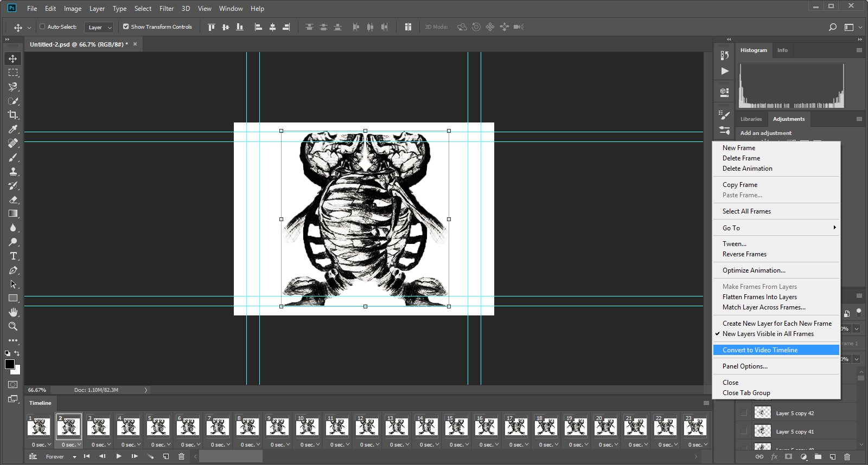Open the search icon in options bar
Image resolution: width=868 pixels, height=465 pixels.
tap(833, 27)
